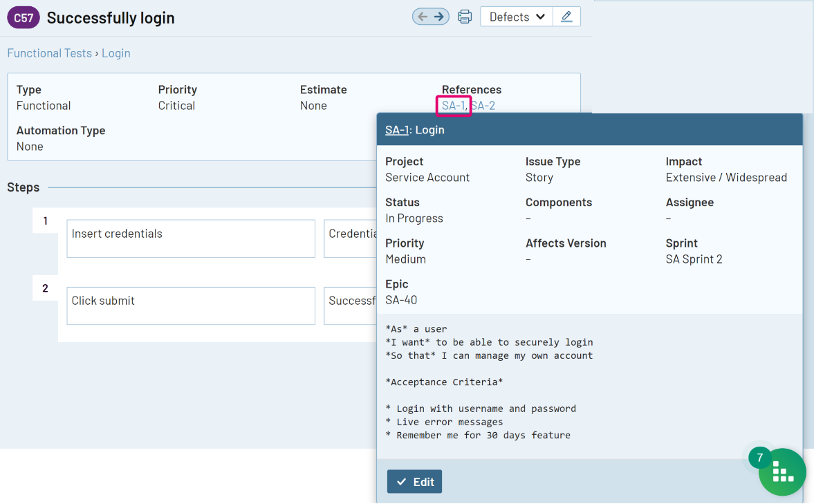Click the Successfully login case title
This screenshot has height=504, width=814.
(x=111, y=18)
